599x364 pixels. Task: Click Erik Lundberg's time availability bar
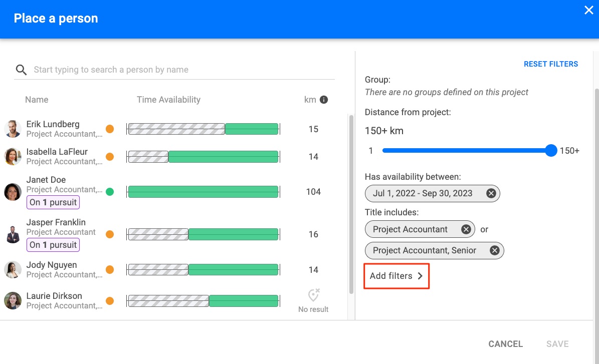tap(203, 129)
